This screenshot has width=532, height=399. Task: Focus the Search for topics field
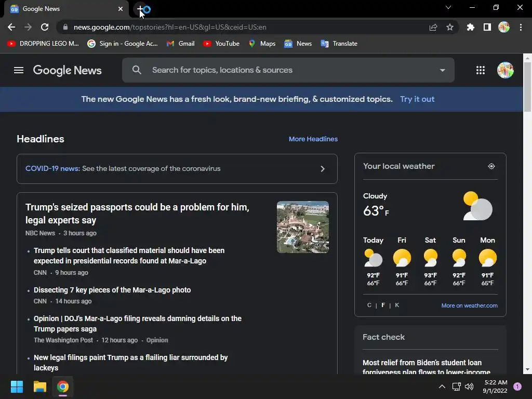(288, 70)
